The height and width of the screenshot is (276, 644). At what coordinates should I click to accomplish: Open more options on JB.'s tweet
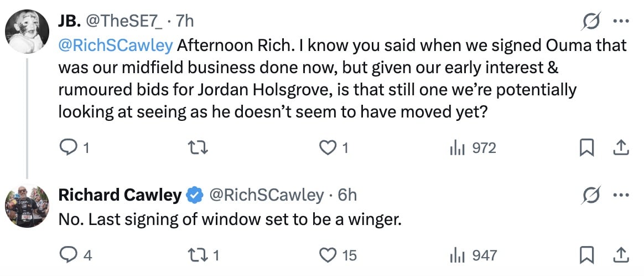[x=621, y=22]
